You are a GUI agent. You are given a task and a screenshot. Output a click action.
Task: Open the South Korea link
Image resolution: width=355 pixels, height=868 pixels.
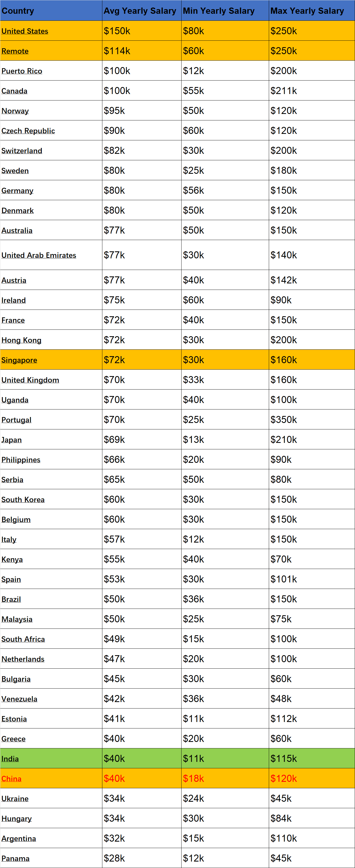tap(23, 499)
